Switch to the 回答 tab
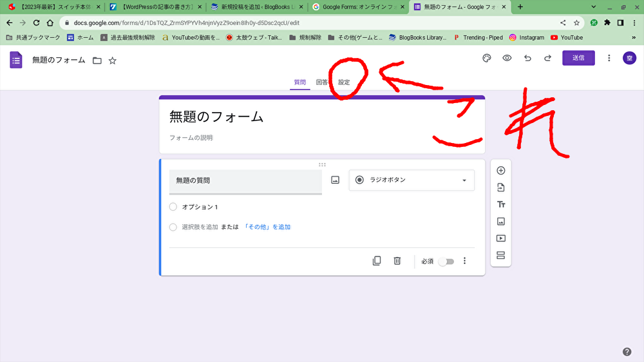Screen dimensions: 644x362 321,82
